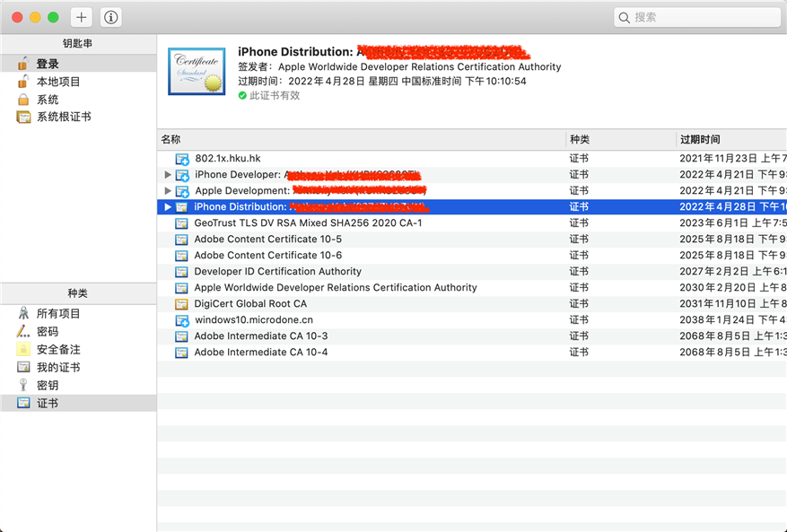Click the info toolbar button
This screenshot has width=787, height=532.
[x=111, y=18]
